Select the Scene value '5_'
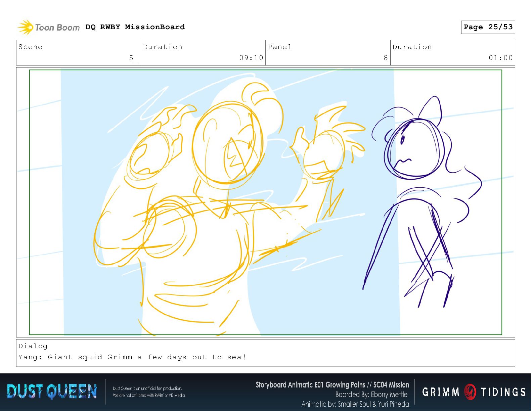The height and width of the screenshot is (411, 532). (134, 58)
